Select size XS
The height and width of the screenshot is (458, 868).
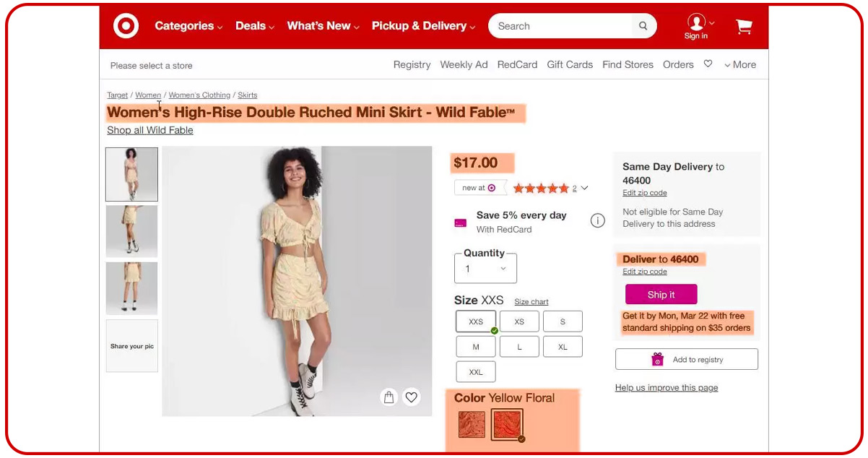(519, 321)
